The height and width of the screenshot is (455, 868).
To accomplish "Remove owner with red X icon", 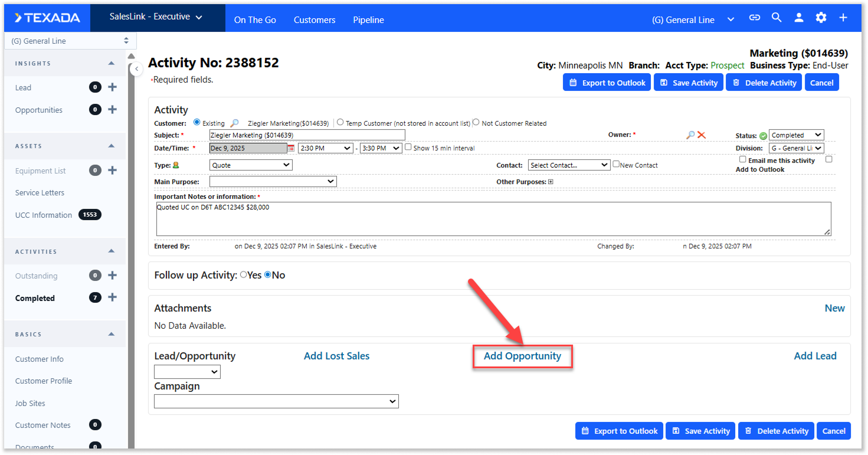I will click(x=701, y=135).
